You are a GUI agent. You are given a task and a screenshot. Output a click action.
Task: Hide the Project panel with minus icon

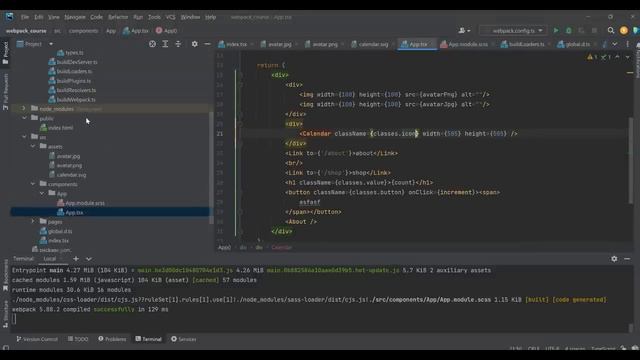pos(207,44)
